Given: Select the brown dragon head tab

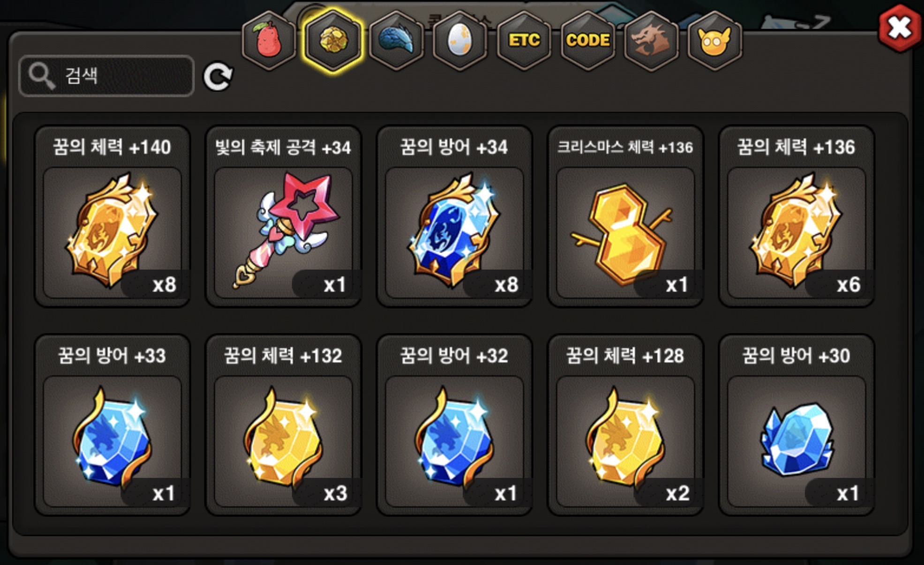Looking at the screenshot, I should 651,41.
